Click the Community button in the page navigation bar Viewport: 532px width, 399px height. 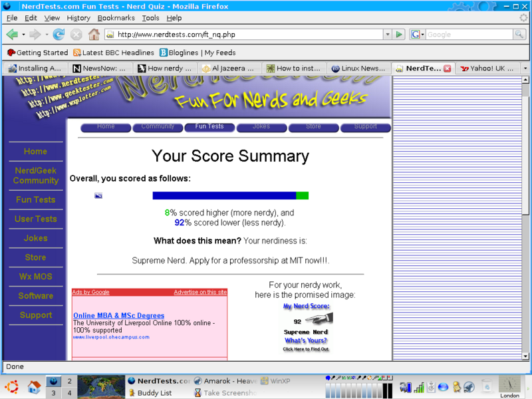(158, 127)
